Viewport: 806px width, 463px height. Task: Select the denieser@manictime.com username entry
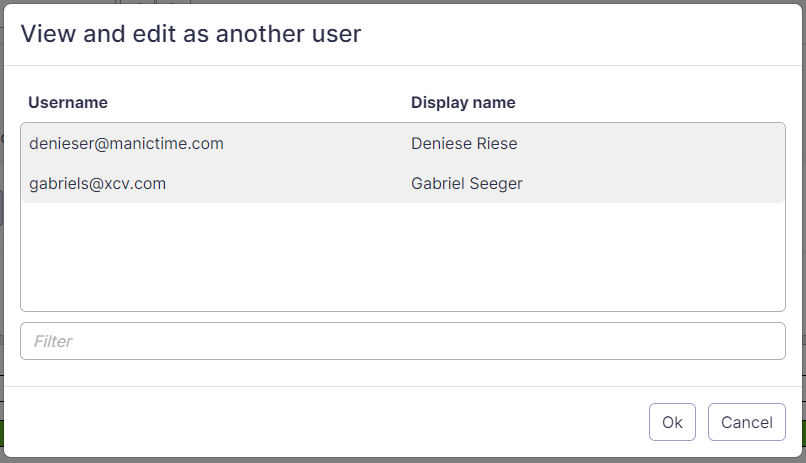click(126, 143)
